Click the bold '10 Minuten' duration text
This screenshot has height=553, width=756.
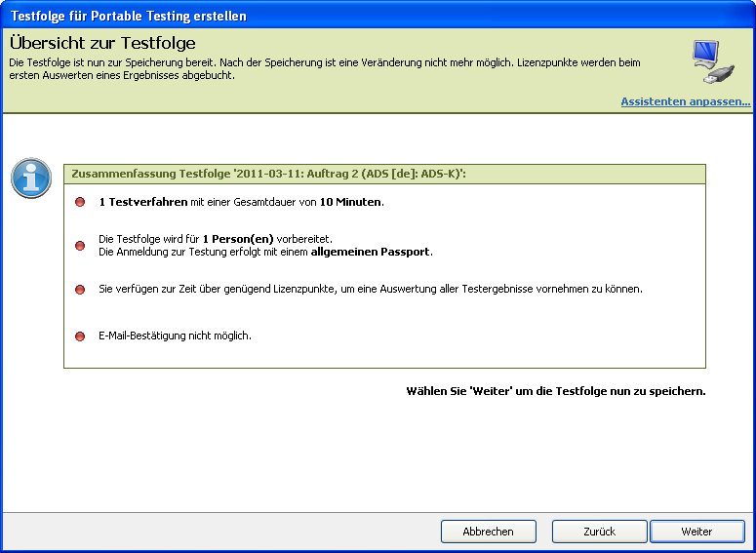tap(351, 203)
